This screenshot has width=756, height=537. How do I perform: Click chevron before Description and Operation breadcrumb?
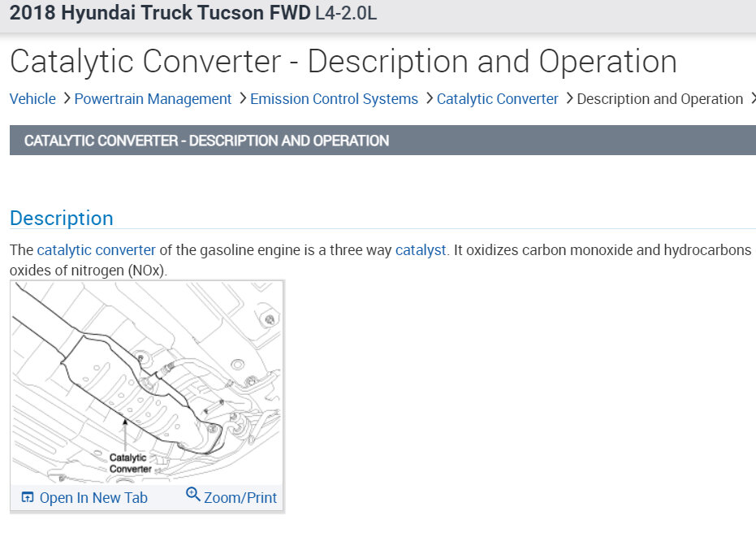pyautogui.click(x=569, y=98)
